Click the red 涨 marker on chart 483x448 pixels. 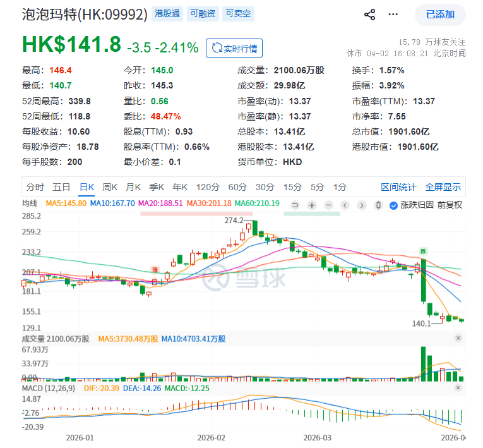[155, 270]
